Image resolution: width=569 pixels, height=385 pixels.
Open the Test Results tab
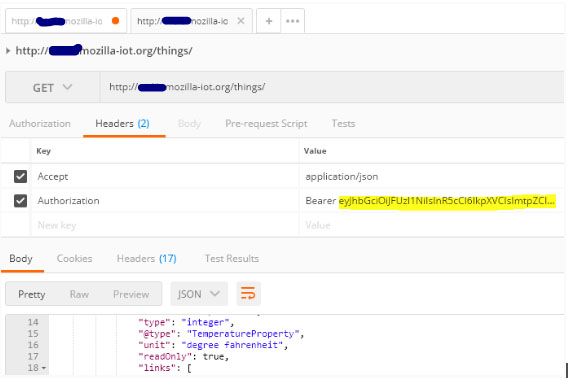pyautogui.click(x=232, y=258)
